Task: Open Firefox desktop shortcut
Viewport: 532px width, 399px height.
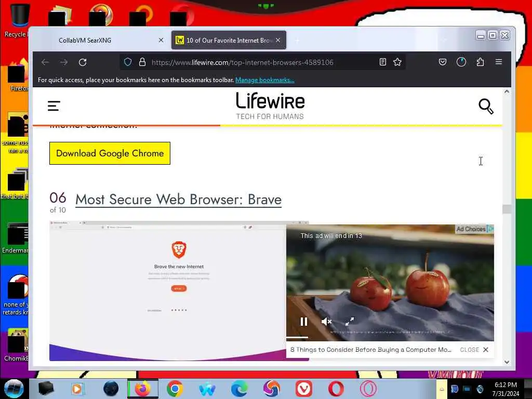Action: point(18,75)
